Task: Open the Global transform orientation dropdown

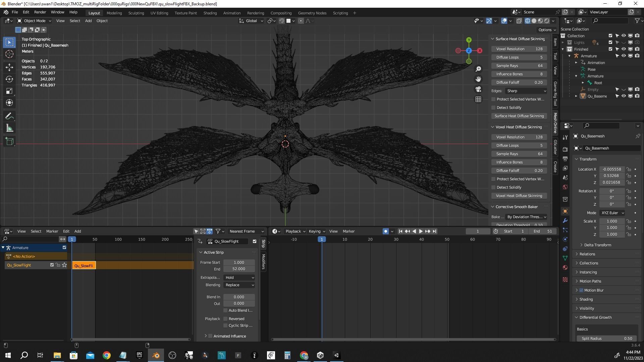Action: (x=251, y=21)
